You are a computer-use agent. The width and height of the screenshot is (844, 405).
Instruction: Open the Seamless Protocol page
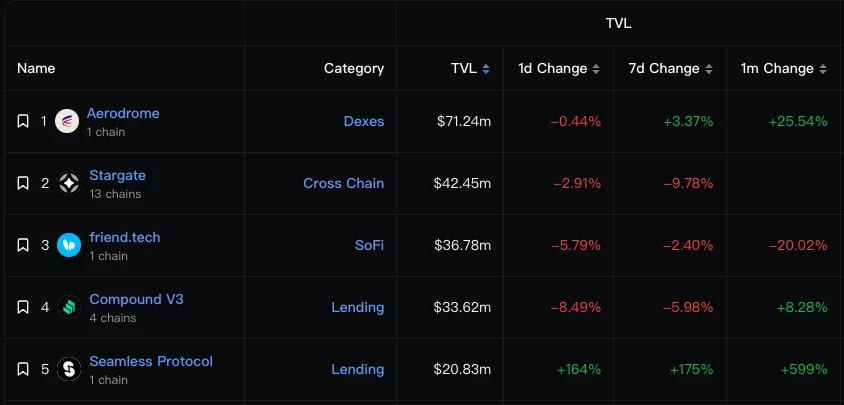point(151,361)
